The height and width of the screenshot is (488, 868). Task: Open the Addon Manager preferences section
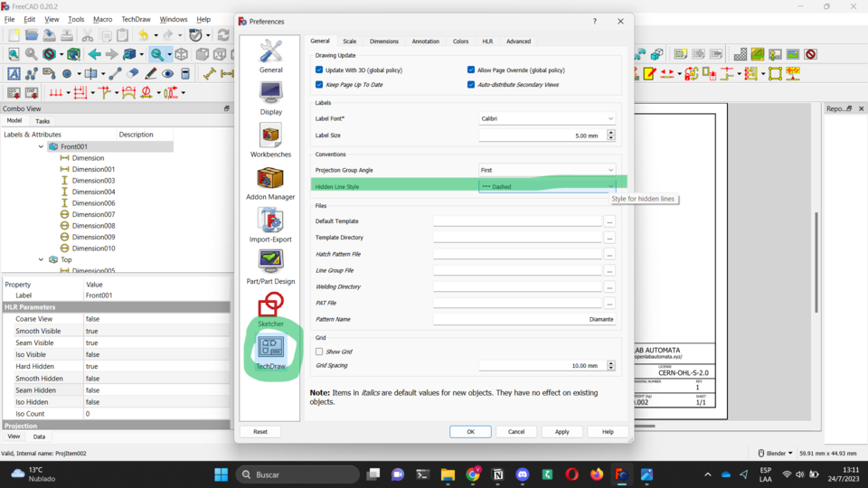270,183
